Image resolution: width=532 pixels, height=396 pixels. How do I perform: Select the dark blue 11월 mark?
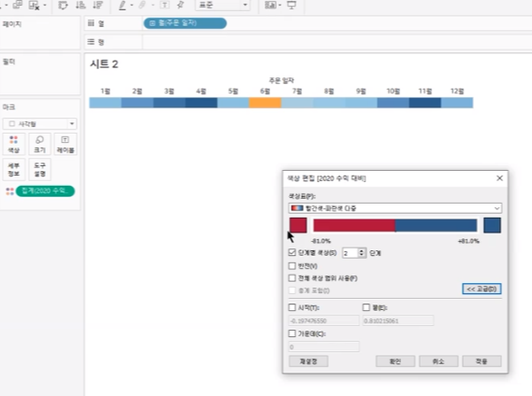(424, 103)
